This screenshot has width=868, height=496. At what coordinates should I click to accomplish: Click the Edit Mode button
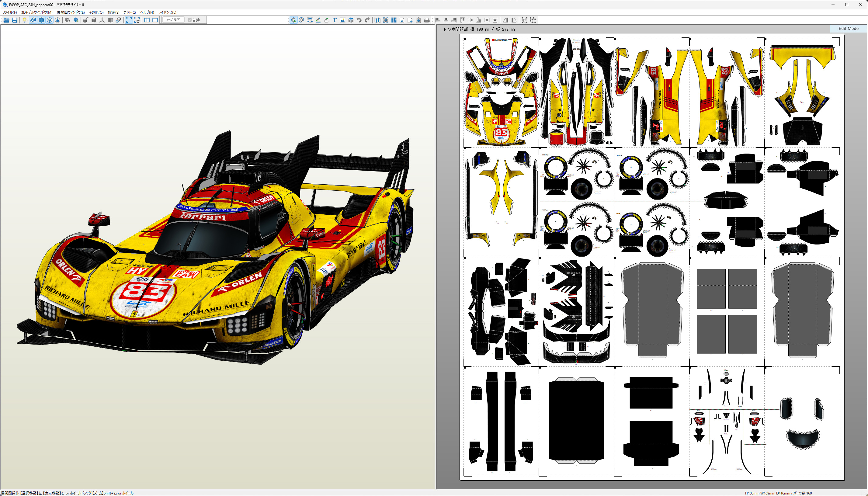click(x=848, y=29)
